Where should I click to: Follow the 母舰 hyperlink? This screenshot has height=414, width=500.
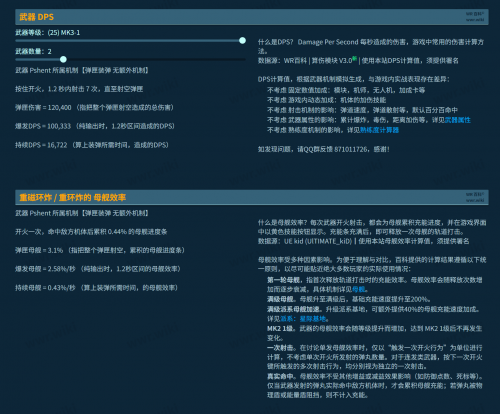(x=358, y=289)
